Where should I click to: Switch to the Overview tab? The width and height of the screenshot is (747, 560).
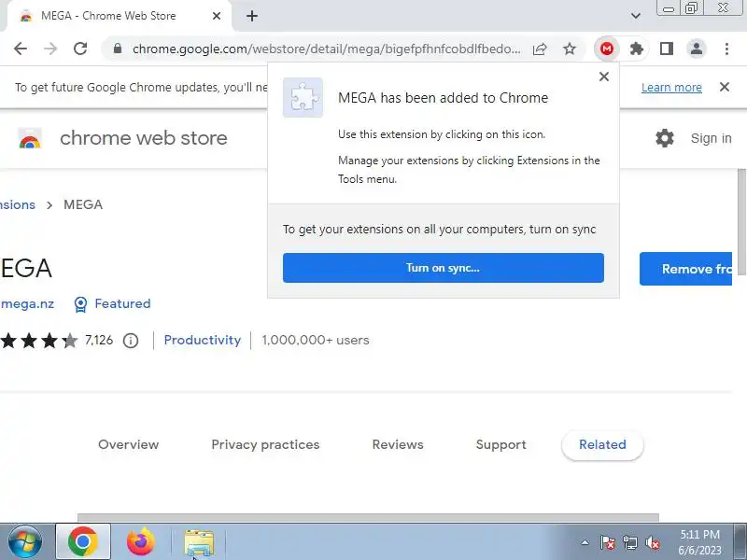point(129,445)
